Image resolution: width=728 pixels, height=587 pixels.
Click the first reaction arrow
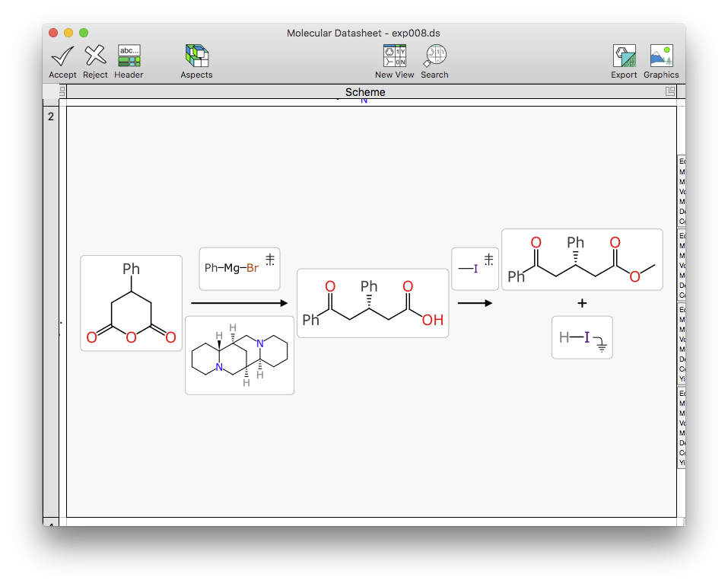(x=240, y=303)
